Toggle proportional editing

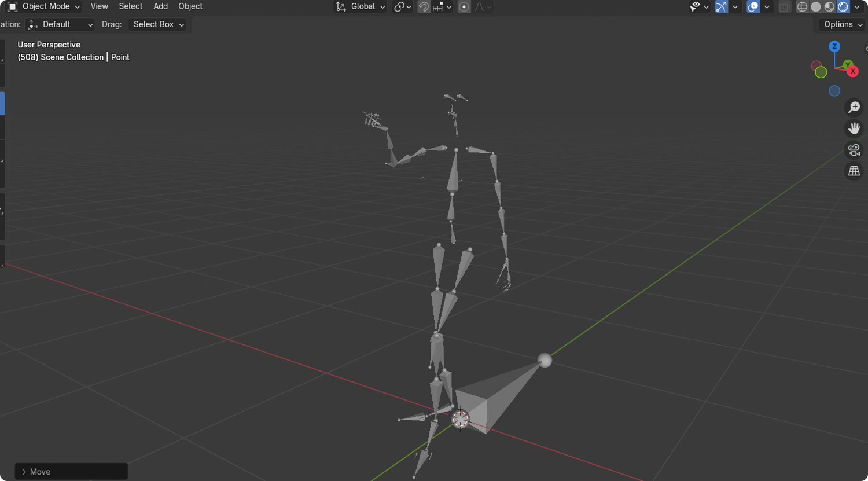coord(464,7)
